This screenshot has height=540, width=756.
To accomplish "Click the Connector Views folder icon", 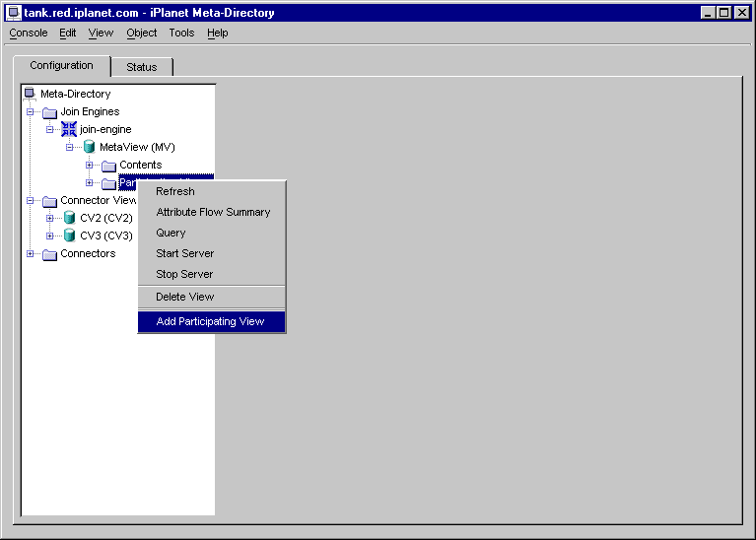I will tap(49, 201).
